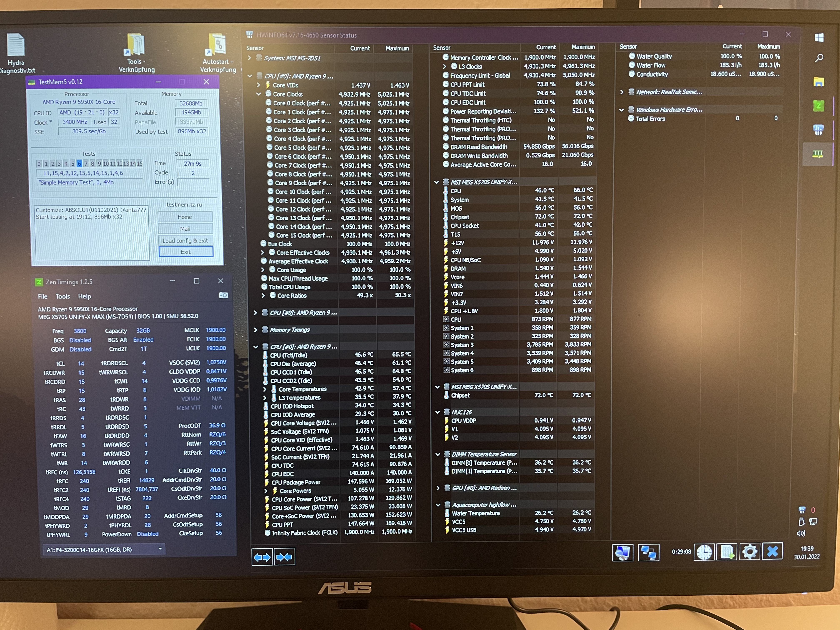Click HWiNFO log to file icon
840x630 pixels.
(x=727, y=552)
